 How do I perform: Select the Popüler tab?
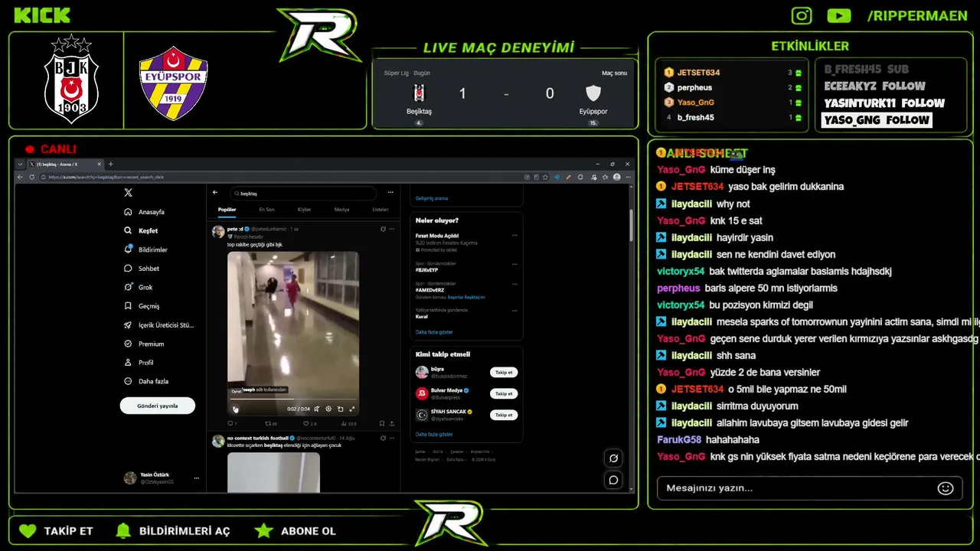(227, 210)
